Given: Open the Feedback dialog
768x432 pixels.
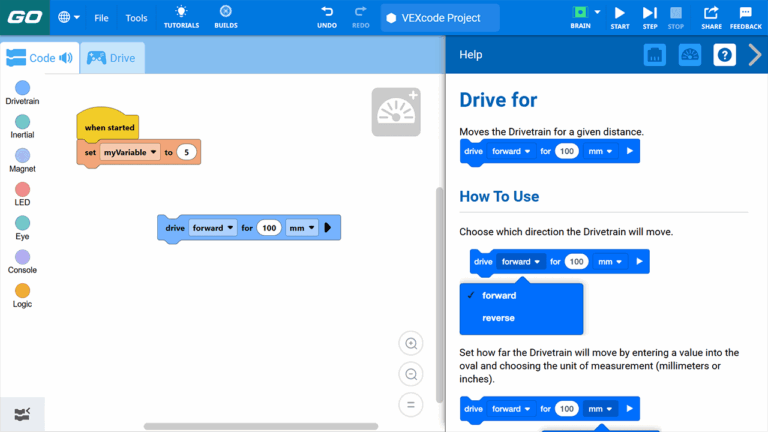Looking at the screenshot, I should tap(745, 18).
